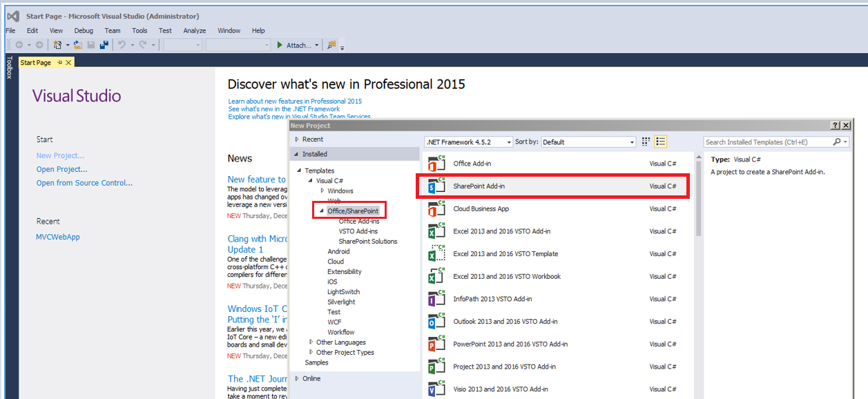Select PowerPoint VSTO Add-in icon
Image resolution: width=868 pixels, height=399 pixels.
pos(436,344)
